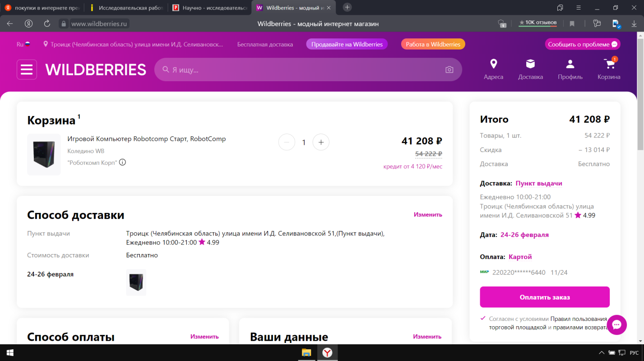Open photo search camera icon
Screen dimensions: 644x361
449,69
